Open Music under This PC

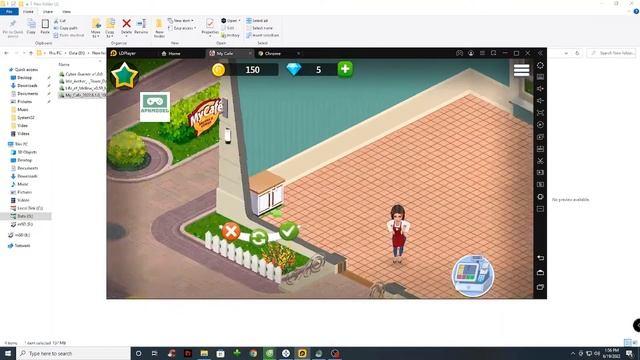pyautogui.click(x=23, y=184)
